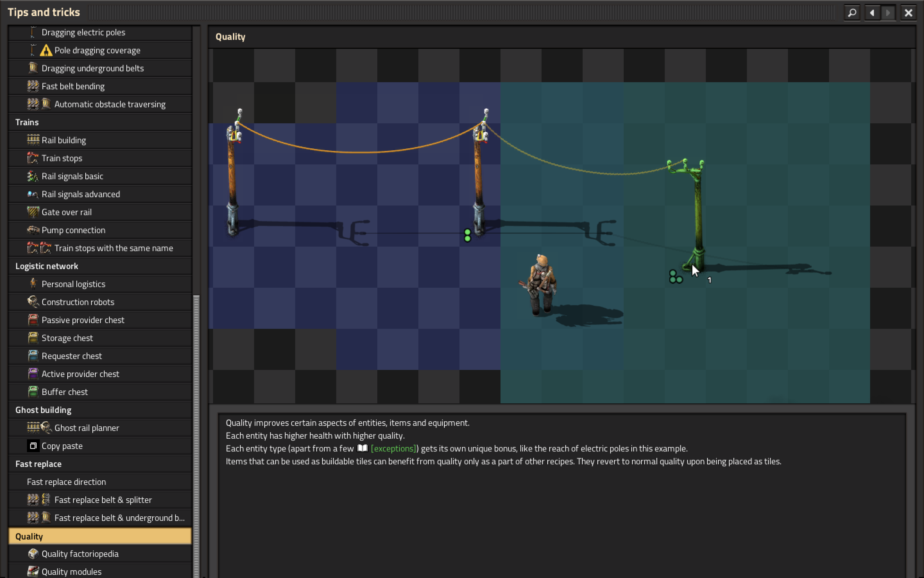
Task: Open the Quality factoriopedia tip
Action: 100,554
